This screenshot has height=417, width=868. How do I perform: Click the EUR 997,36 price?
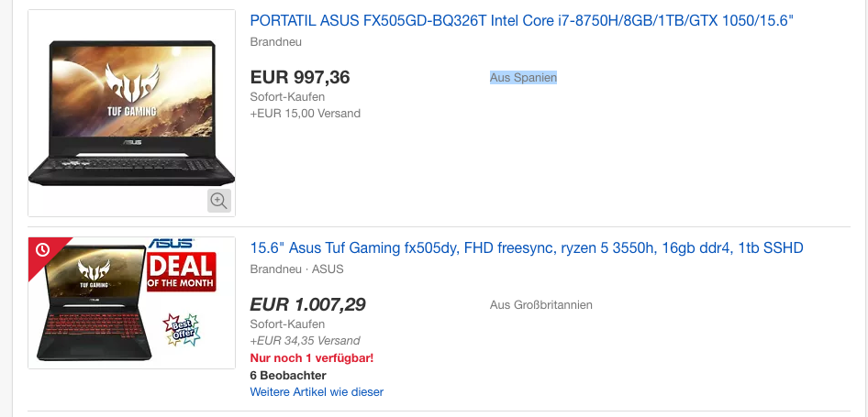[x=300, y=78]
